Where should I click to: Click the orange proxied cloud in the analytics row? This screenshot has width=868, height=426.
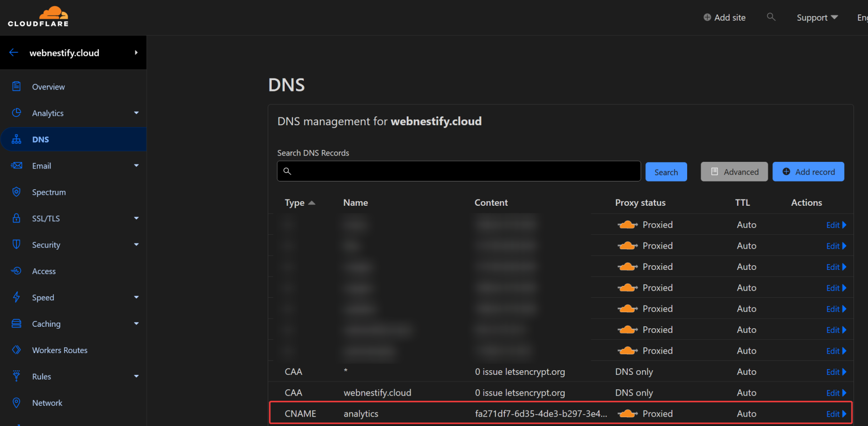628,414
